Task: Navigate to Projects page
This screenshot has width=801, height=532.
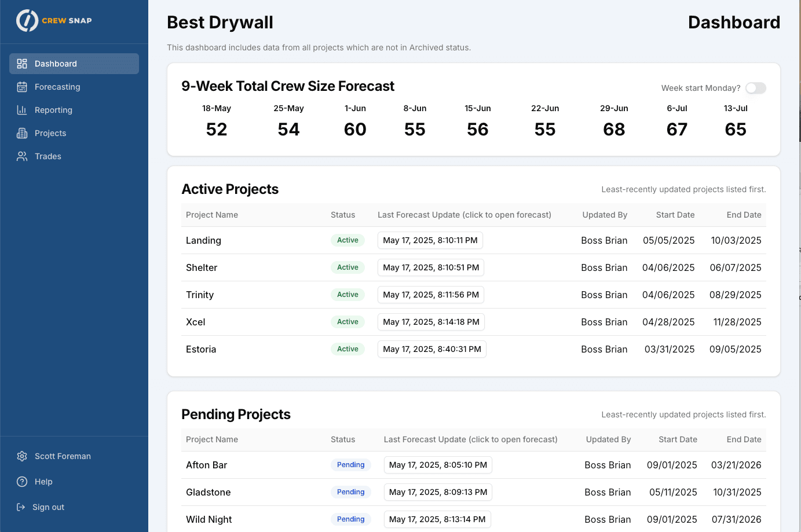Action: pyautogui.click(x=74, y=133)
